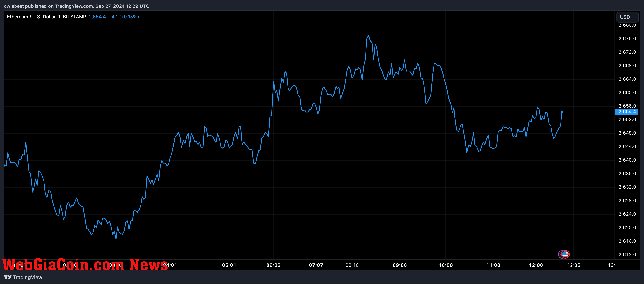Click the 12:35 time axis label
Screen dimensions: 644x284
pyautogui.click(x=573, y=265)
